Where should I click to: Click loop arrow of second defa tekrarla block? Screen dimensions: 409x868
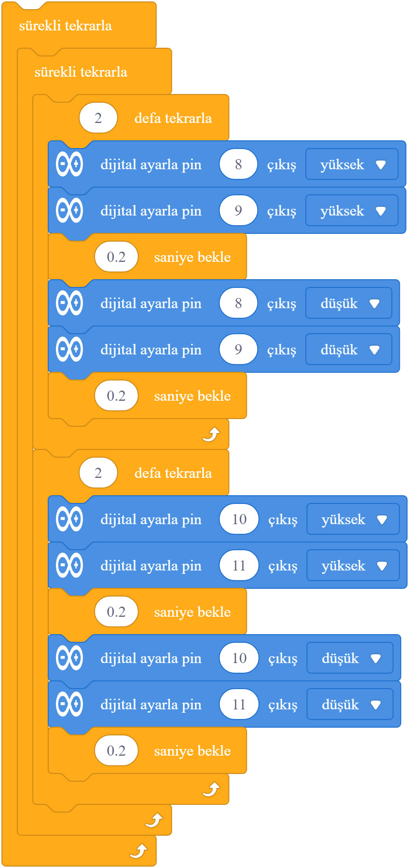(211, 790)
